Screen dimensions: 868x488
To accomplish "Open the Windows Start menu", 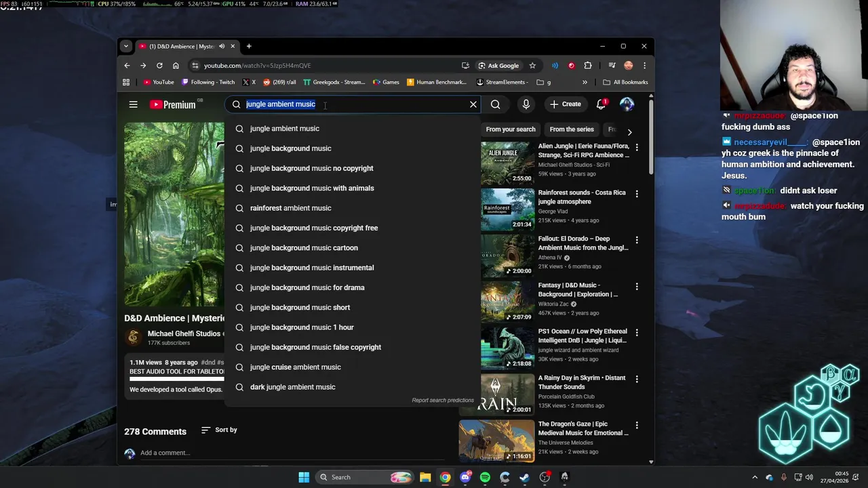I will click(304, 477).
